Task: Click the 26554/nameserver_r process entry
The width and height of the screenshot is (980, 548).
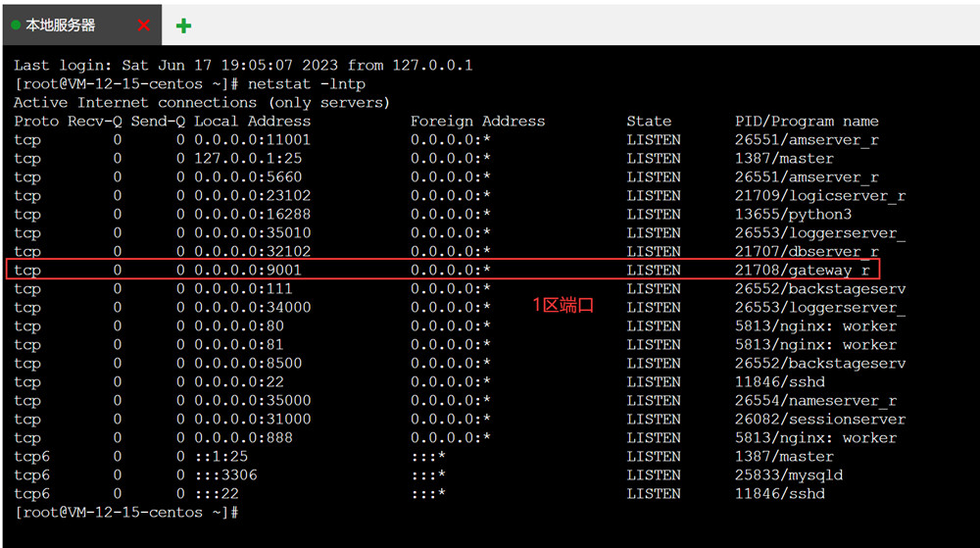Action: [815, 401]
